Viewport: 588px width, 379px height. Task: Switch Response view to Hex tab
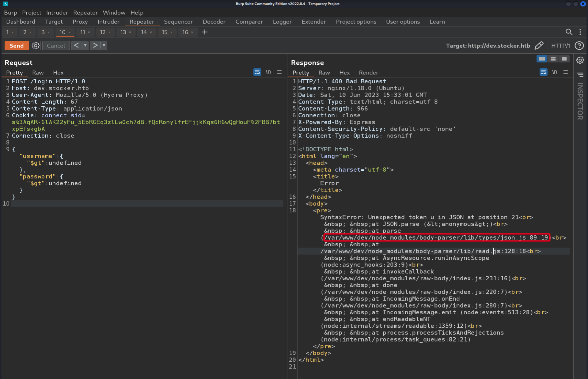[344, 73]
